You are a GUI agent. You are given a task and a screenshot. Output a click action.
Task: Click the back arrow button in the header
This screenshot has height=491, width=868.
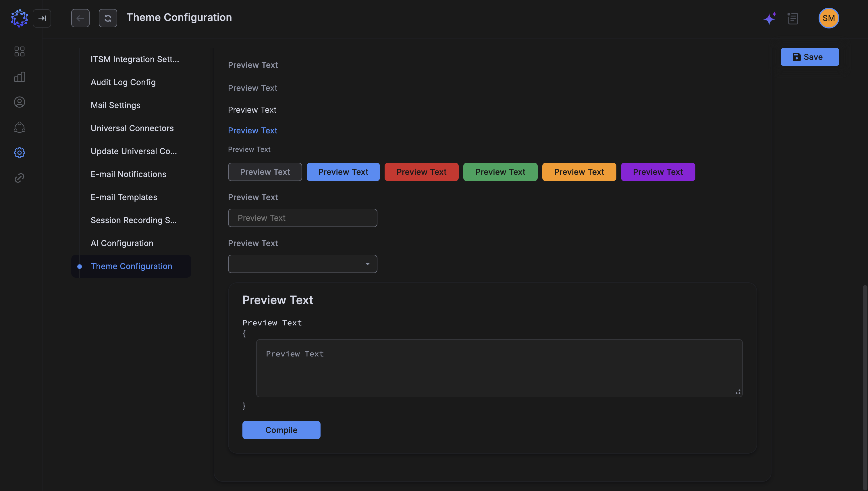[x=80, y=18]
